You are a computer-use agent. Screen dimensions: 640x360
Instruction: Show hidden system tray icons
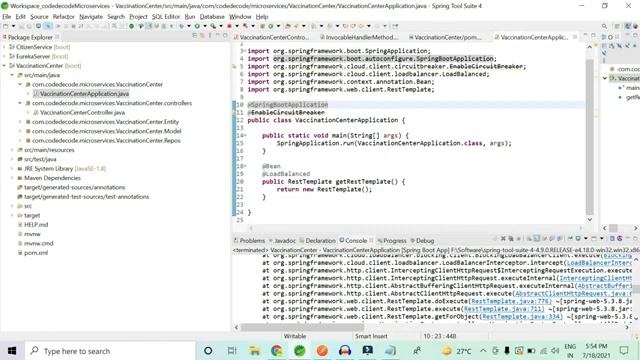[483, 351]
